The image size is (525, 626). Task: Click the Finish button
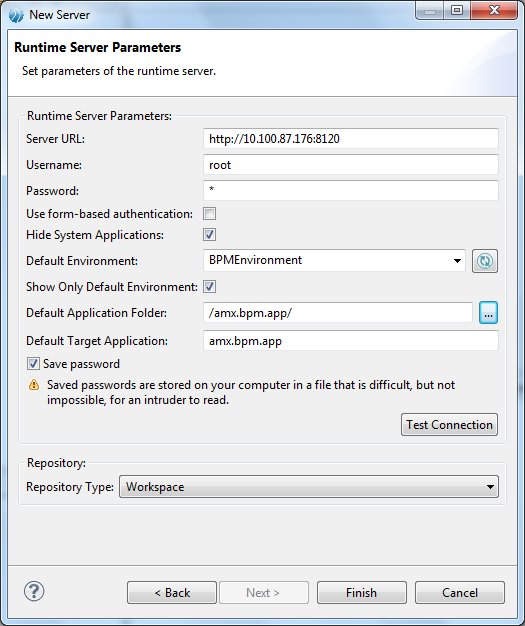362,592
